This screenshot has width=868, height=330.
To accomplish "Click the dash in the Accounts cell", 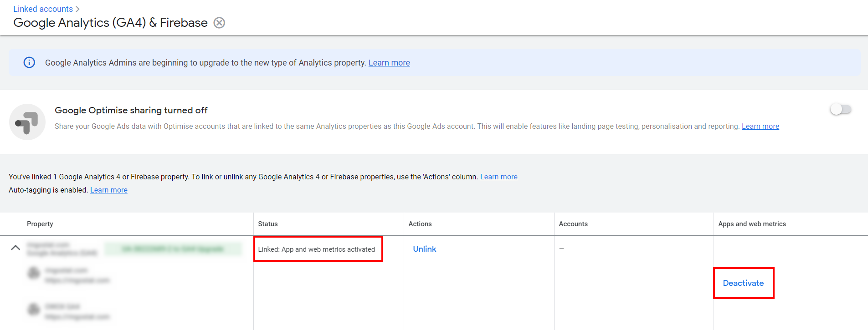I will [561, 249].
